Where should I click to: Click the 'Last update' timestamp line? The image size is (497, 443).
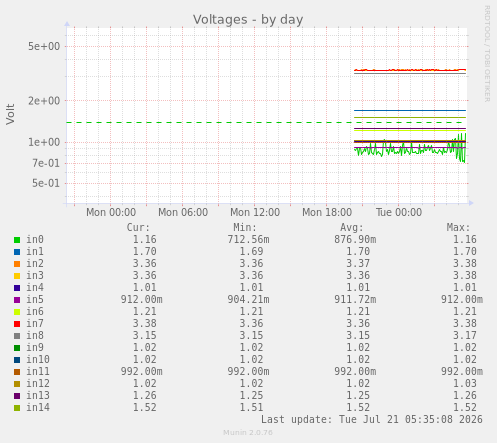pos(372,419)
